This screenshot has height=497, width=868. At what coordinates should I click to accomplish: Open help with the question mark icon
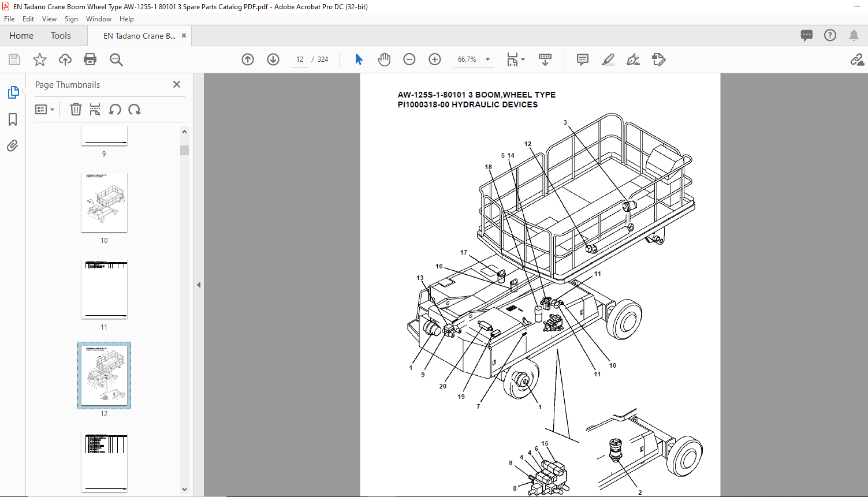pyautogui.click(x=830, y=35)
